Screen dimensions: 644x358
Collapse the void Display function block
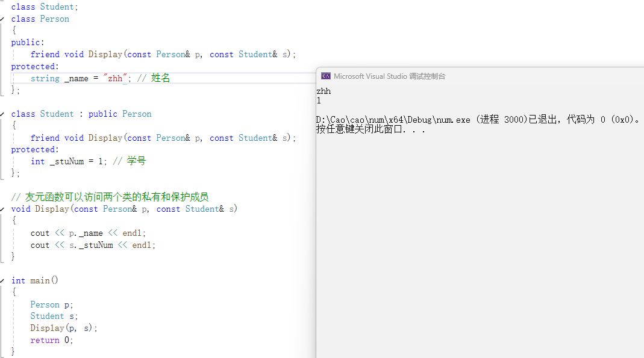(x=2, y=209)
